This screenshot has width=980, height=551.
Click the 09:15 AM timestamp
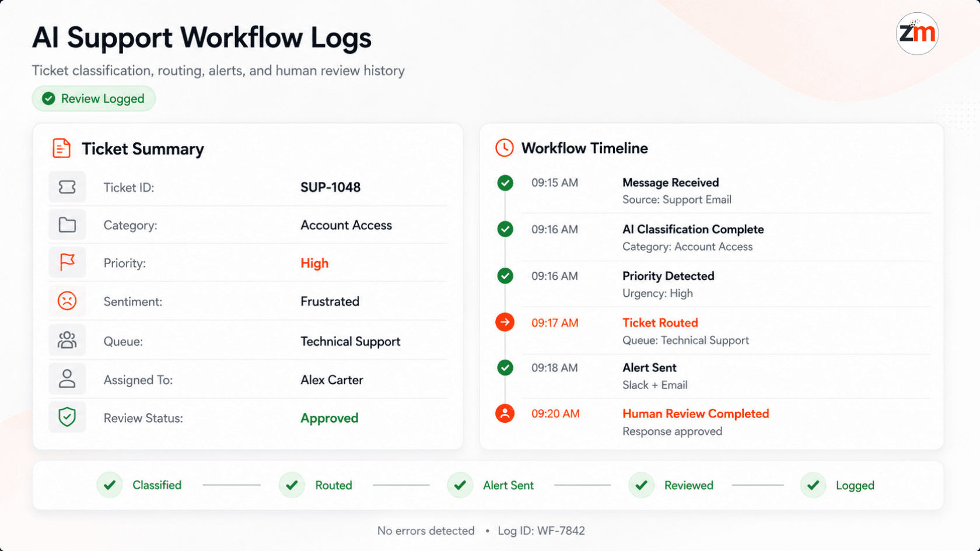point(555,183)
